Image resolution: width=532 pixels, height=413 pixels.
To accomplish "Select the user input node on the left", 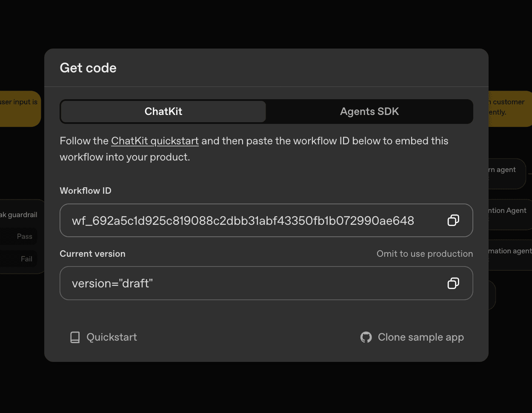I will point(17,102).
